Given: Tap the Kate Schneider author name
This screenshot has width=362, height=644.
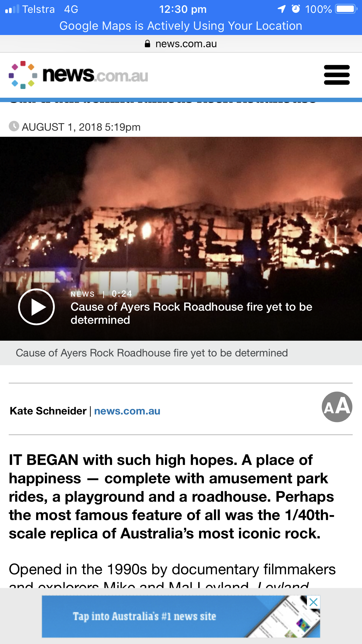Looking at the screenshot, I should tap(48, 411).
